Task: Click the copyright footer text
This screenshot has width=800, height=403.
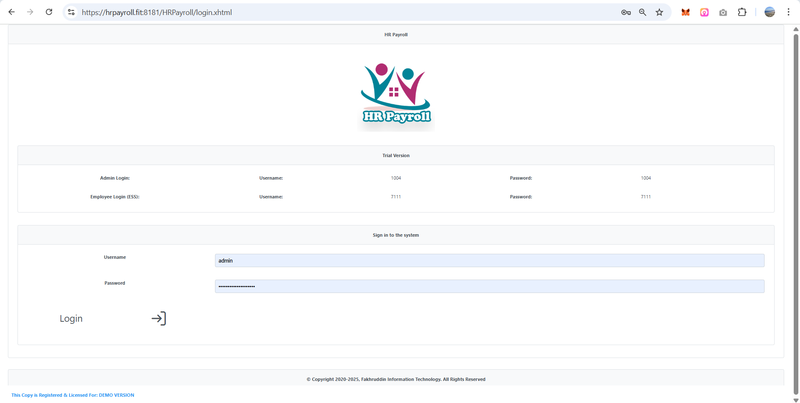Action: (x=396, y=380)
